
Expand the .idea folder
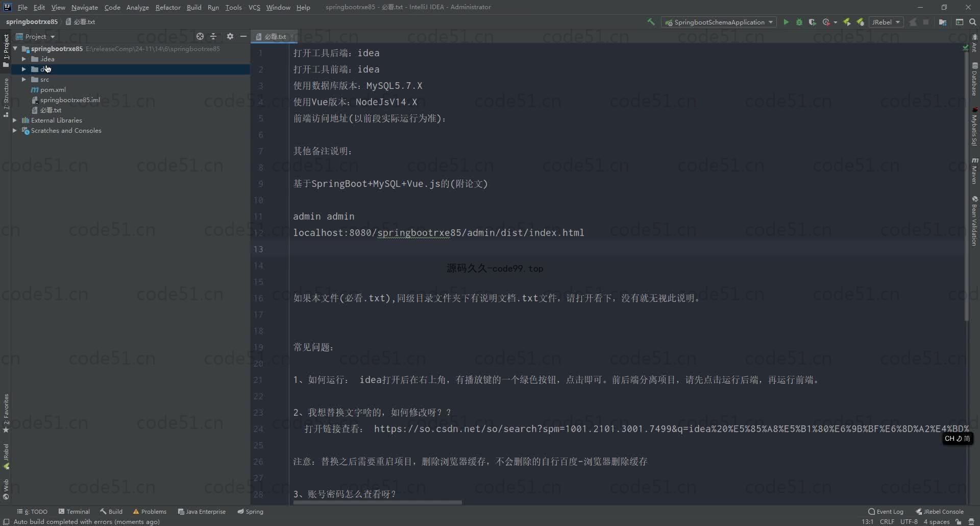point(23,59)
